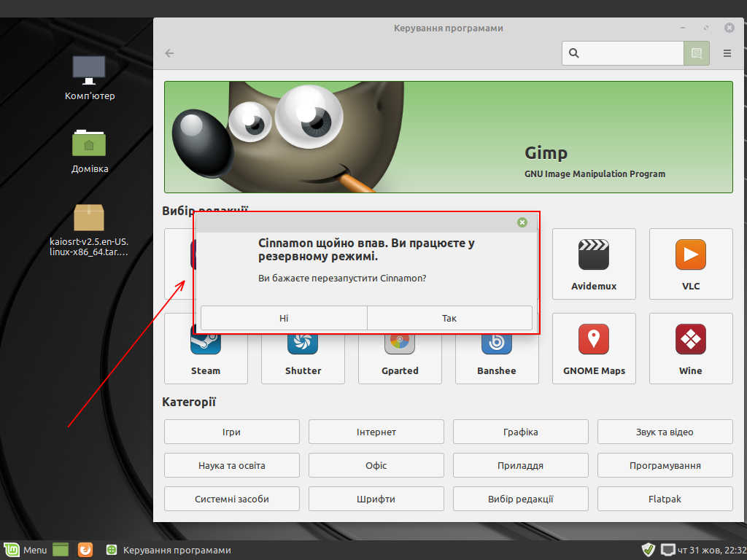The height and width of the screenshot is (560, 747).
Task: Select the Програмування category
Action: click(x=665, y=465)
